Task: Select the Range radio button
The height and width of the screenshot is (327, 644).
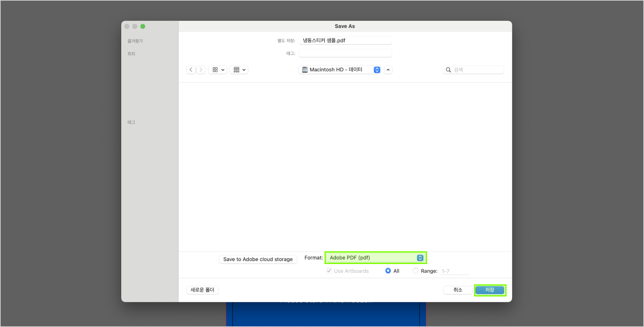Action: point(416,271)
